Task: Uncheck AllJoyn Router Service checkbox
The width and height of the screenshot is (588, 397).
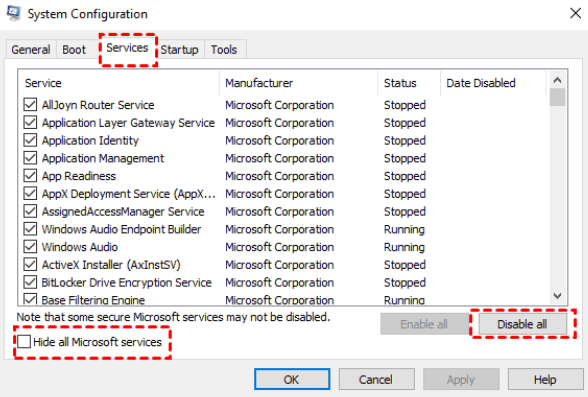Action: [x=30, y=105]
